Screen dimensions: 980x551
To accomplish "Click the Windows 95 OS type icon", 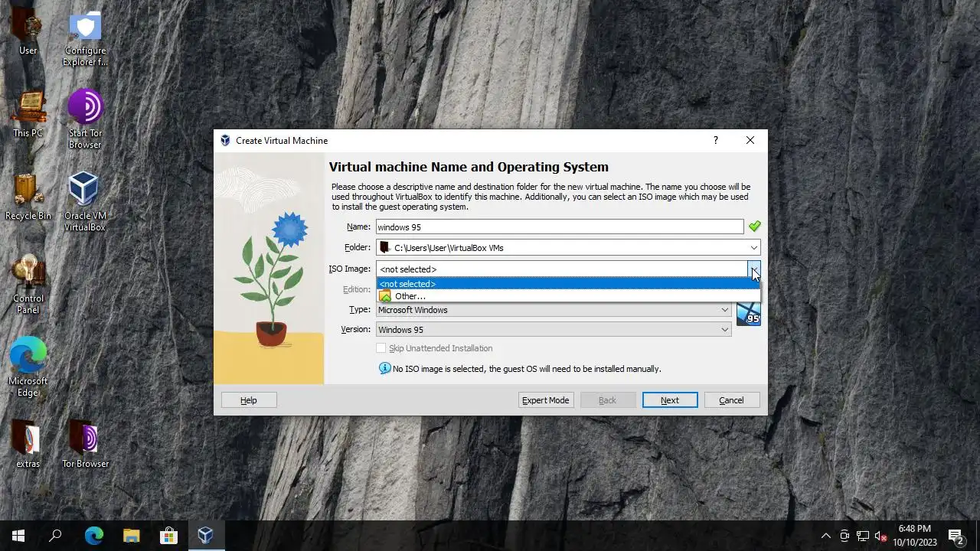I will (748, 314).
